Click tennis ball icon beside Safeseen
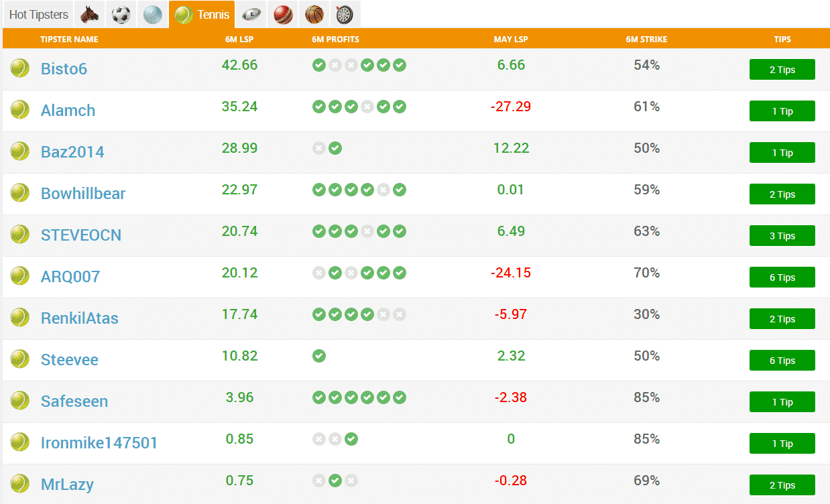The image size is (830, 504). click(x=20, y=401)
